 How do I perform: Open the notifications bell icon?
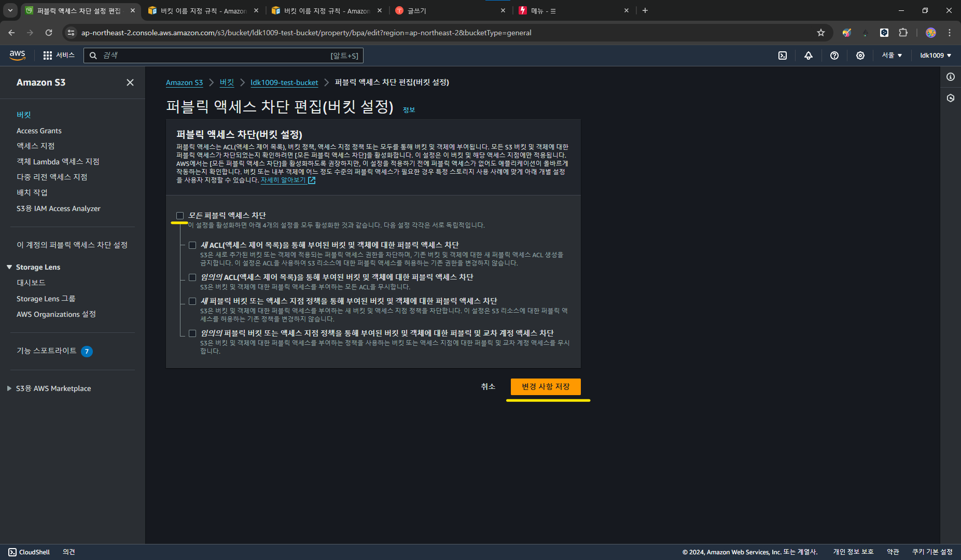(809, 55)
